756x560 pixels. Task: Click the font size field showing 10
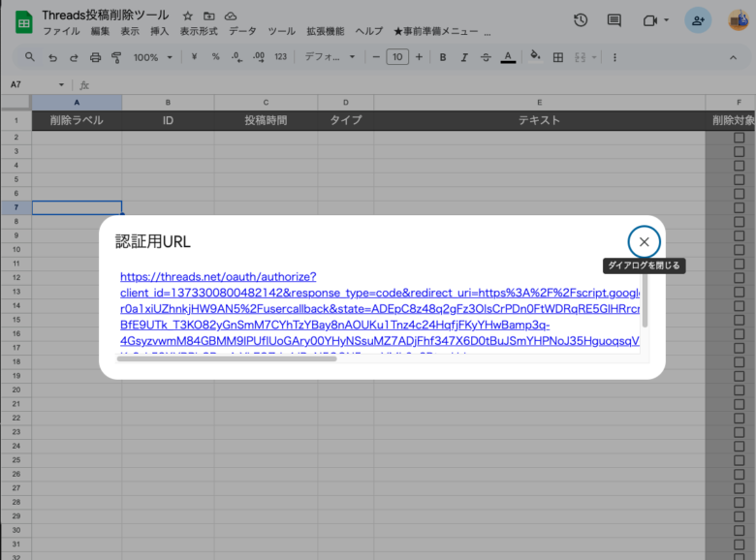point(397,57)
